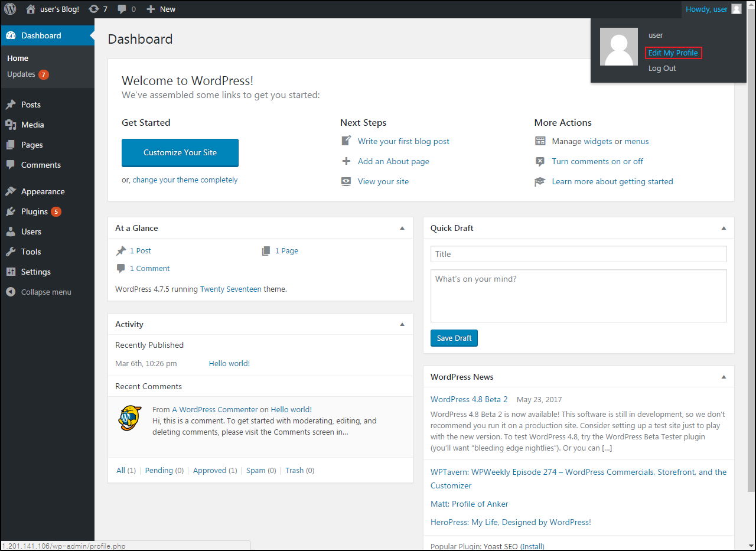
Task: Filter comments by Trash
Action: pyautogui.click(x=294, y=470)
